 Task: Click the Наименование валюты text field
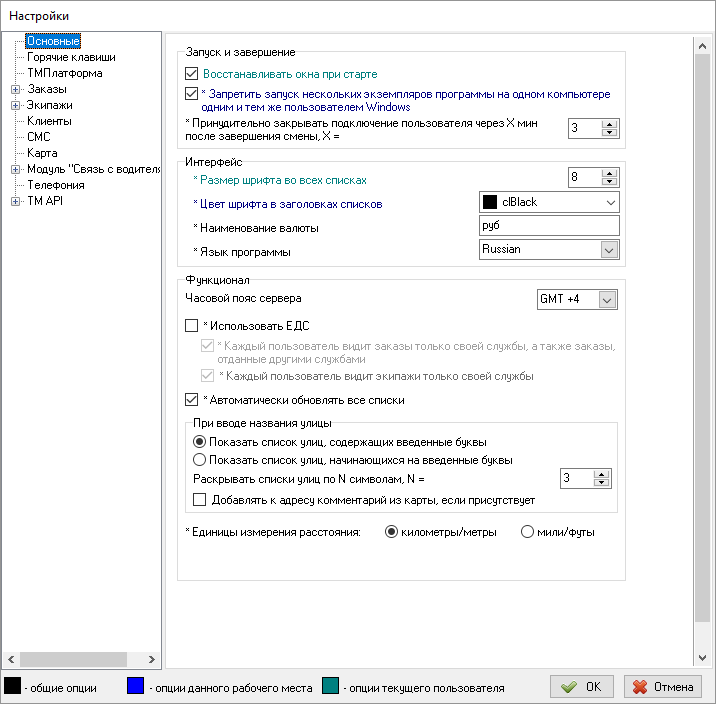pyautogui.click(x=550, y=226)
